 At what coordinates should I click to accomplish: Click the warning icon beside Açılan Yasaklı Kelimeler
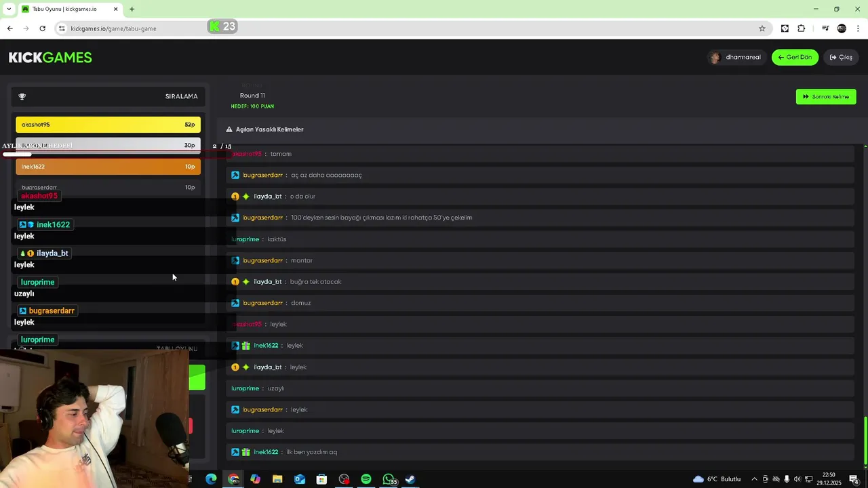pyautogui.click(x=229, y=129)
